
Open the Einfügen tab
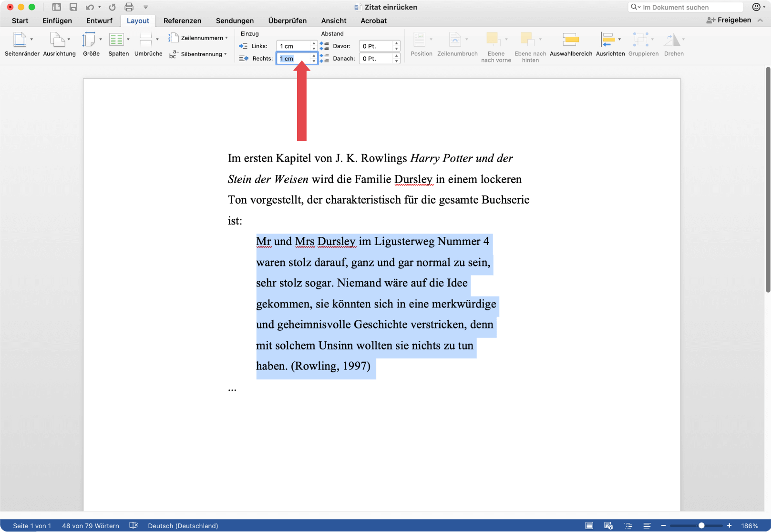[x=57, y=20]
